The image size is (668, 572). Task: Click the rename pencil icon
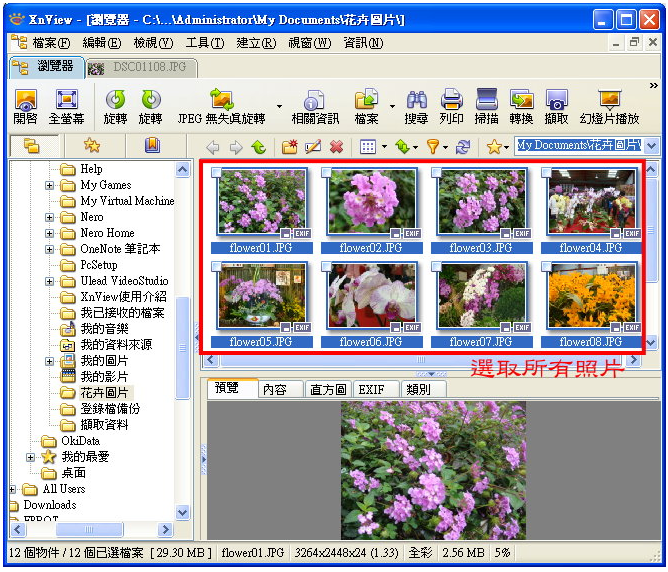pyautogui.click(x=313, y=147)
